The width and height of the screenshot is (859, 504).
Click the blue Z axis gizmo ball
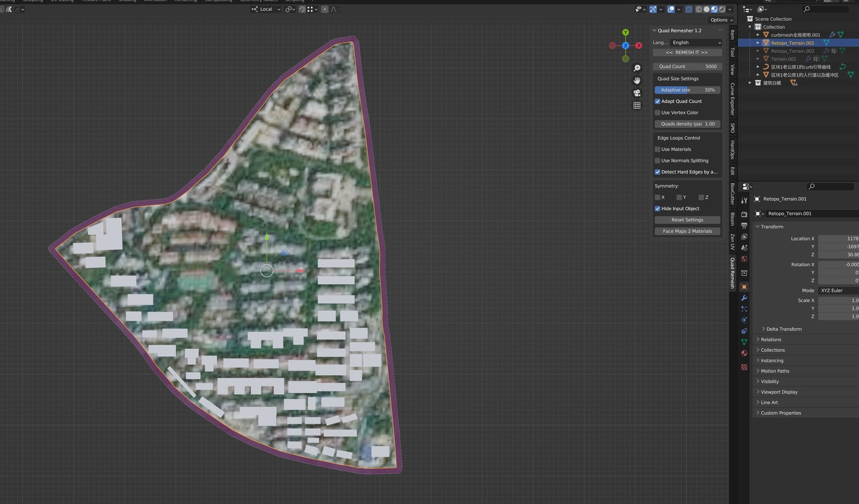coord(625,45)
